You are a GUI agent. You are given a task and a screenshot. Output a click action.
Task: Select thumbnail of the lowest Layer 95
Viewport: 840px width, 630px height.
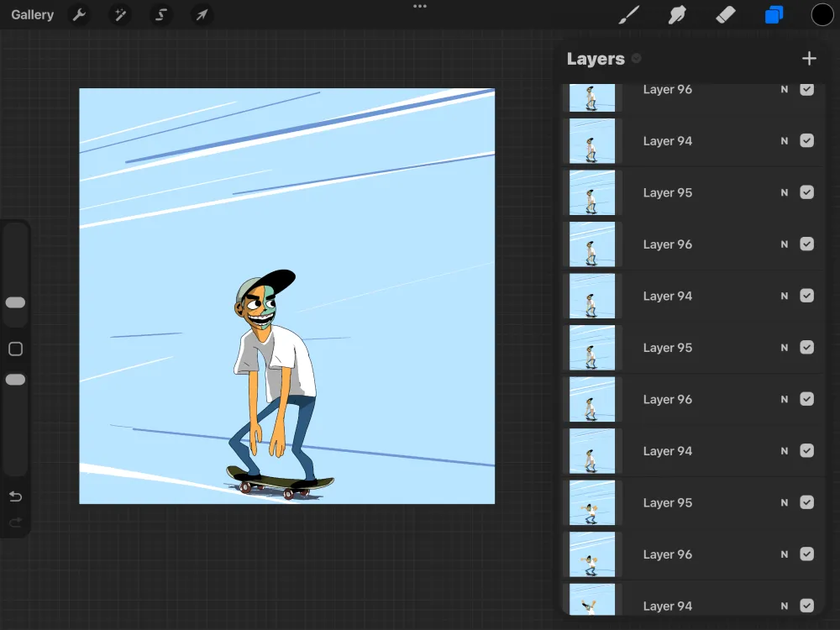pyautogui.click(x=592, y=502)
